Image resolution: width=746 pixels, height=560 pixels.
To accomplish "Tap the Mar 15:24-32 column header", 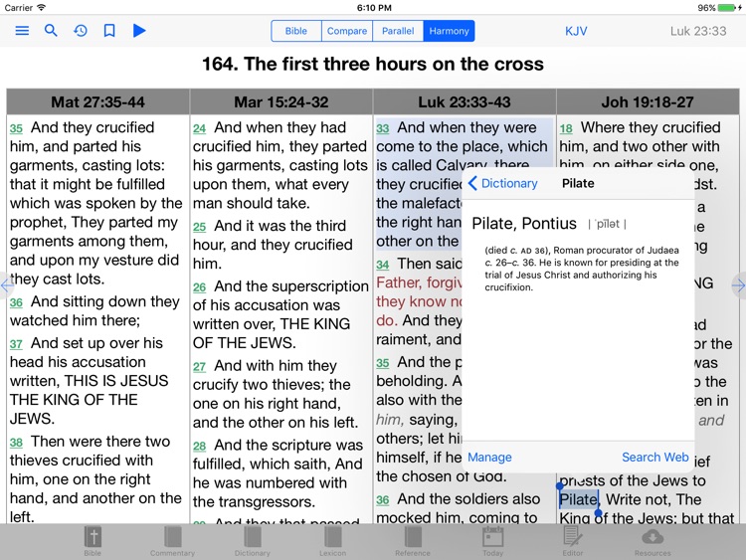I will point(281,101).
